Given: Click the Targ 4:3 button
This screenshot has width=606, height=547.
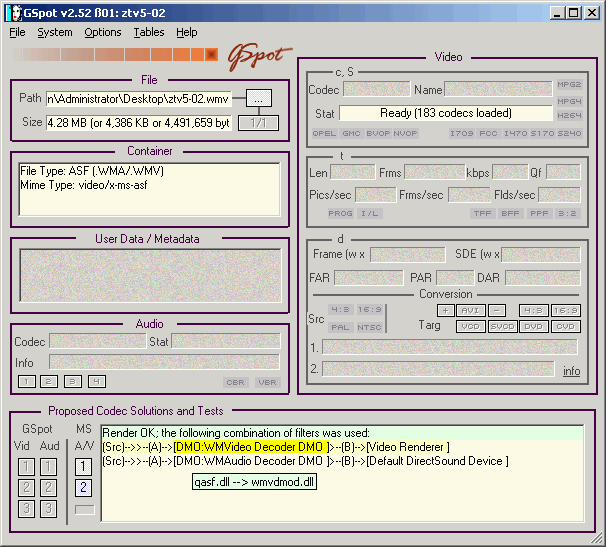Looking at the screenshot, I should [534, 310].
